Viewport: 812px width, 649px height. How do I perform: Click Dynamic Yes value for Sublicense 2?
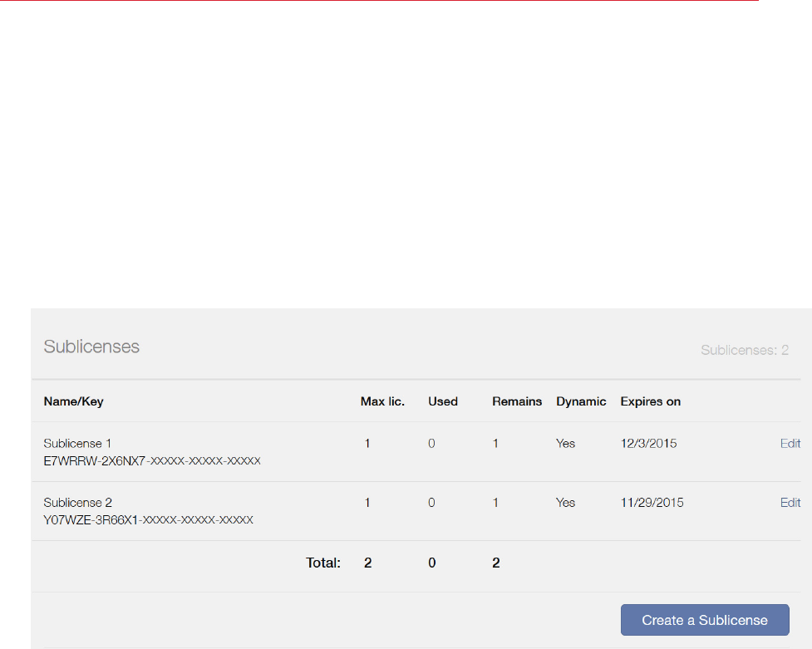point(565,503)
